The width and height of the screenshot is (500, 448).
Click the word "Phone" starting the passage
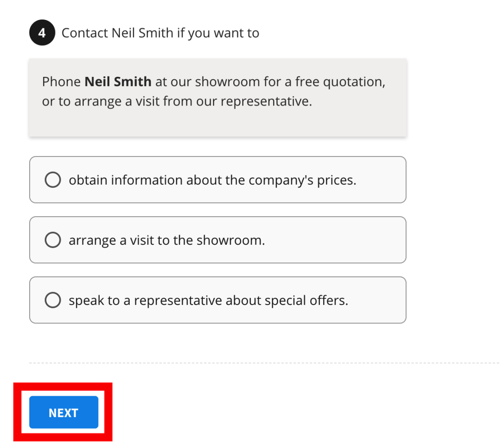[61, 82]
